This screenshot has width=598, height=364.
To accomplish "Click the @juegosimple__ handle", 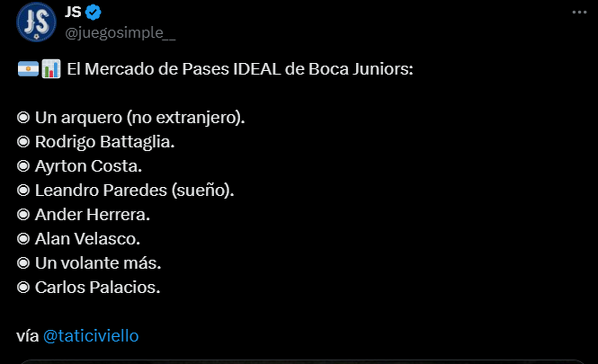I will [120, 33].
